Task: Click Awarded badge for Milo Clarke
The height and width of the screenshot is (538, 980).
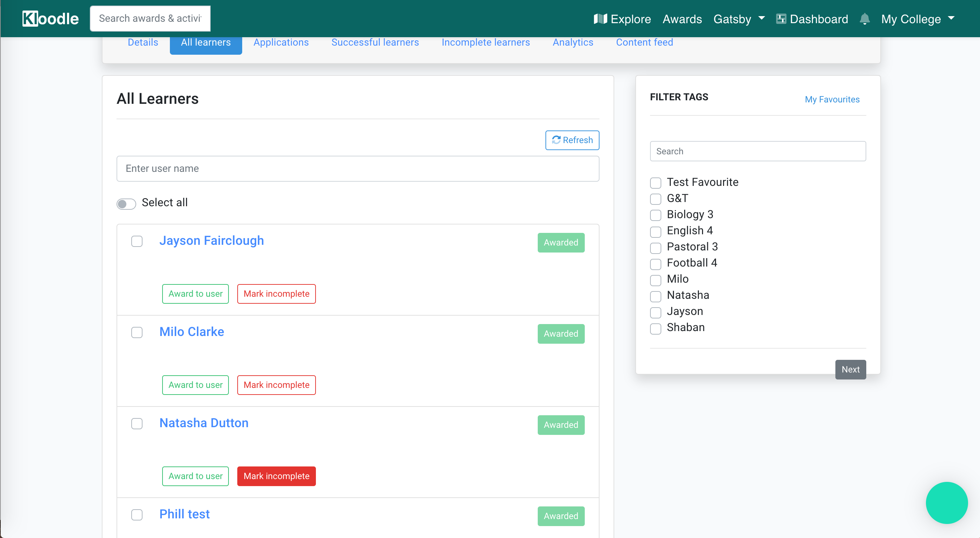Action: [561, 334]
